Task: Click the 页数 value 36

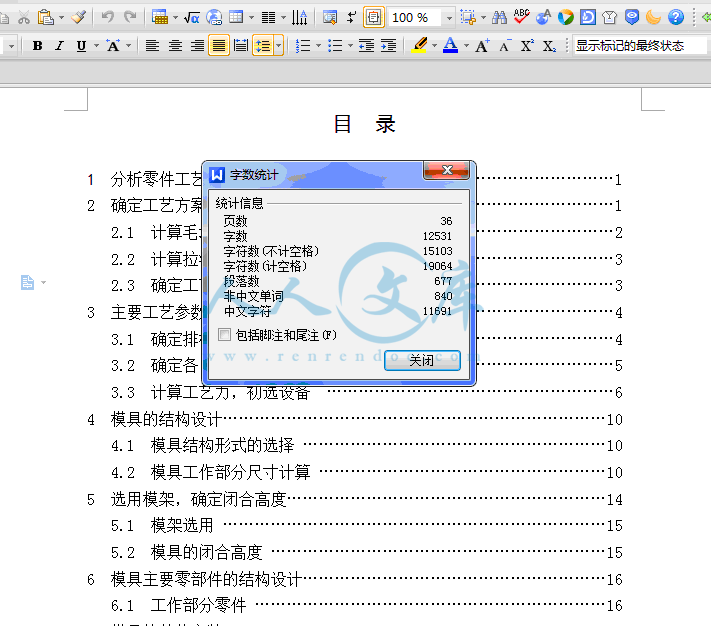Action: 446,221
